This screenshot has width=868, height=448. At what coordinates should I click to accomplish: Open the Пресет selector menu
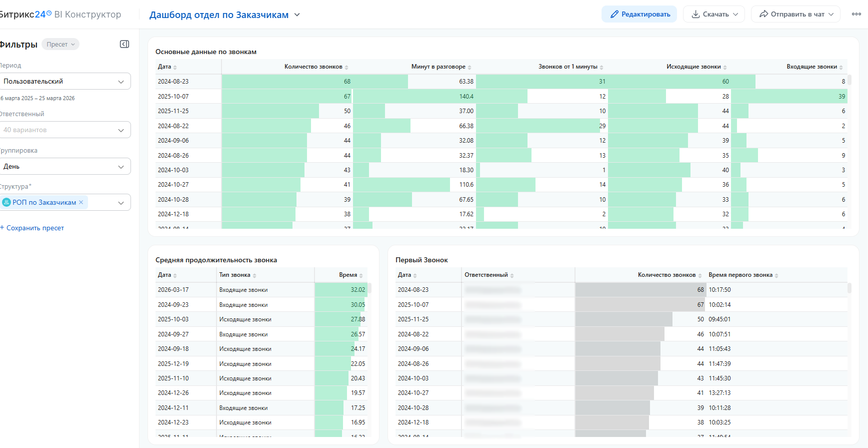(60, 44)
